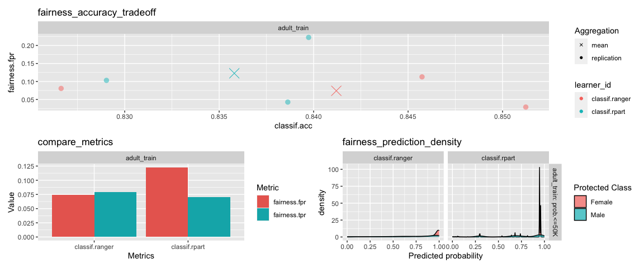Click the red replication point near 0.851 accuracy
Image resolution: width=644 pixels, height=268 pixels.
(x=525, y=107)
